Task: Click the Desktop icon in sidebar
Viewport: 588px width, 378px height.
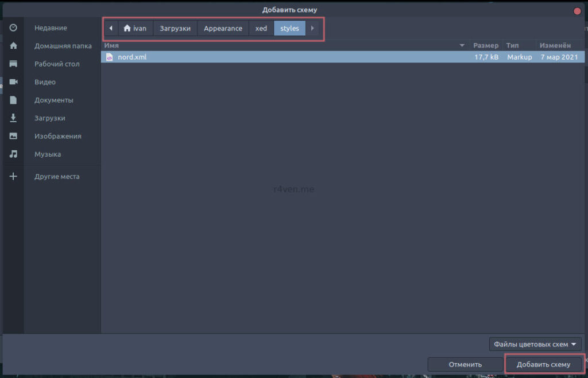Action: tap(13, 64)
